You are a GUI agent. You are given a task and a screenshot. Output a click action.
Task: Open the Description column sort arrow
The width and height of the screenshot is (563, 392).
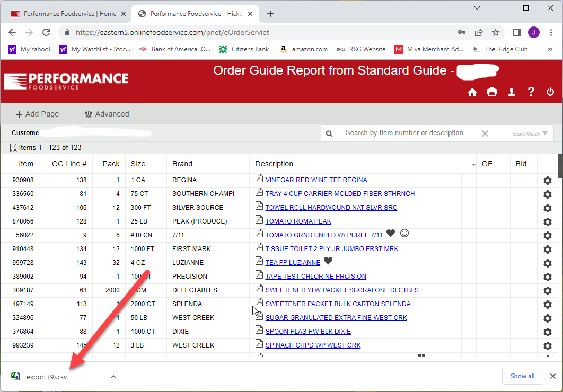point(473,165)
